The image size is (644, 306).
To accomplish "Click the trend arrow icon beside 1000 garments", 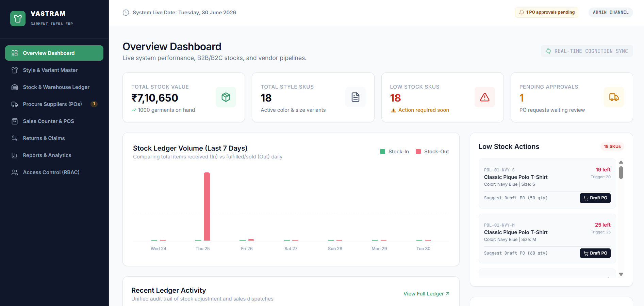I will coord(134,110).
